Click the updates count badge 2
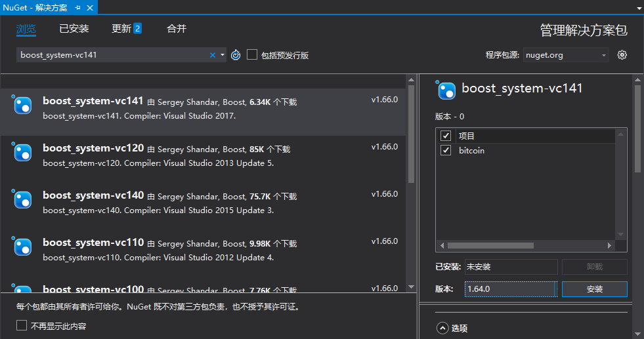 (138, 29)
